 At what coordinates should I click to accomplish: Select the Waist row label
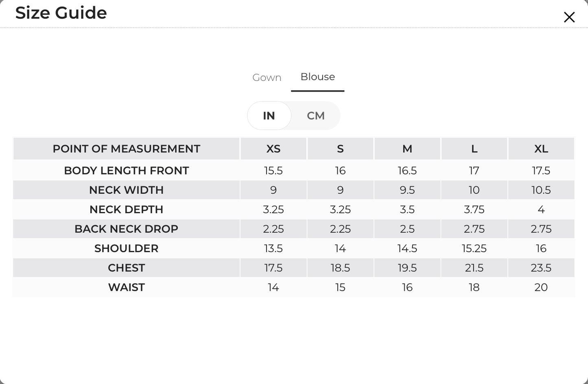point(127,288)
